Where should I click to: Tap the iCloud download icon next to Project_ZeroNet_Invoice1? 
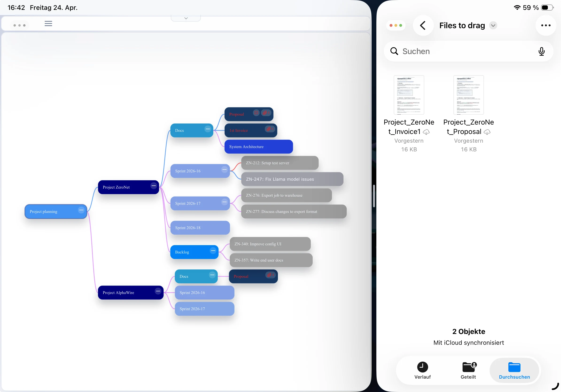tap(426, 132)
